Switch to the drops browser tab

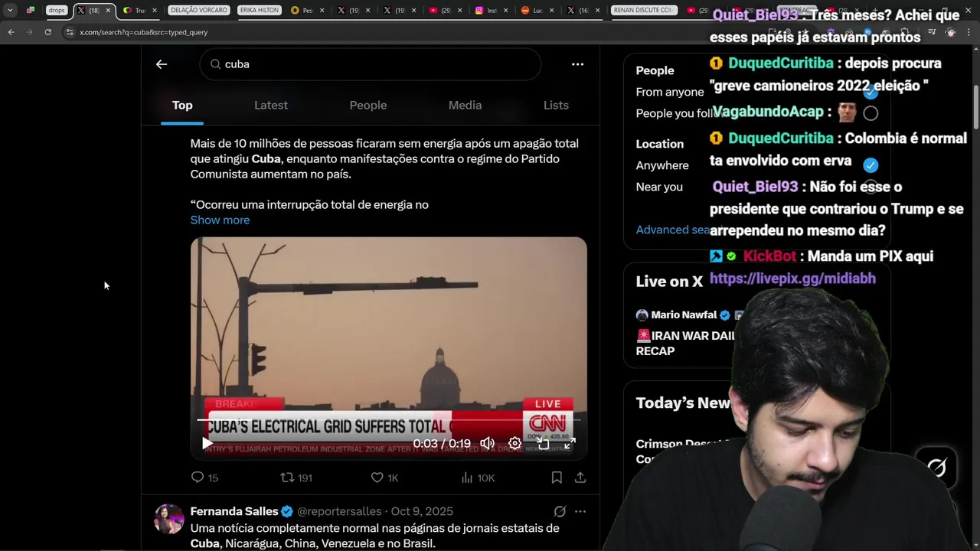[x=57, y=10]
